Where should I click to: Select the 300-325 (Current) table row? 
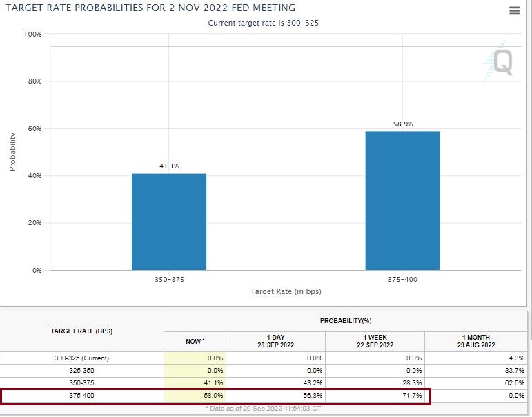click(x=264, y=358)
